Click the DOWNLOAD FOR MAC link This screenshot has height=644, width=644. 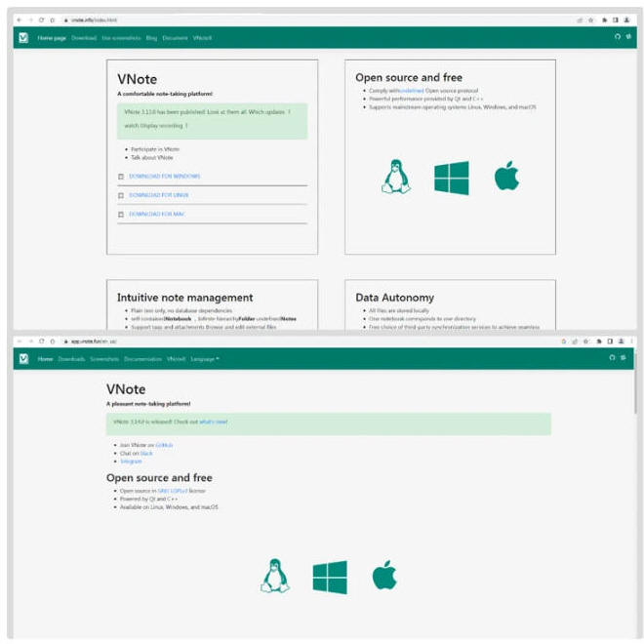(157, 214)
